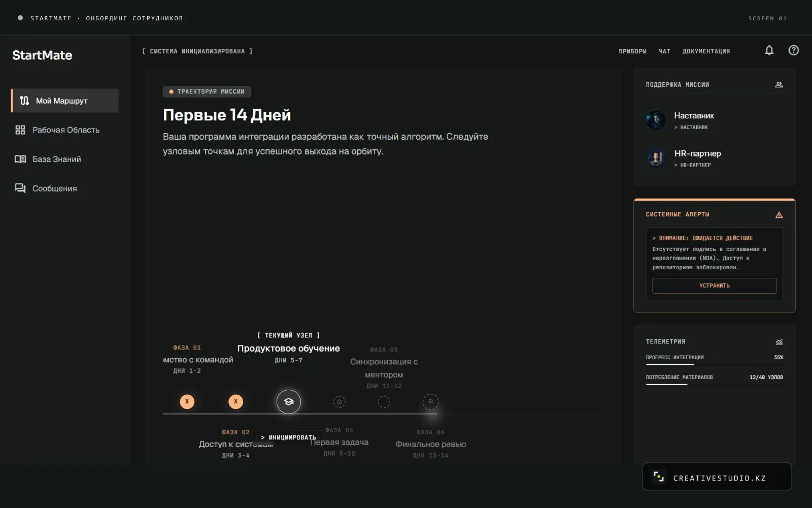Open the help question mark icon

(794, 50)
